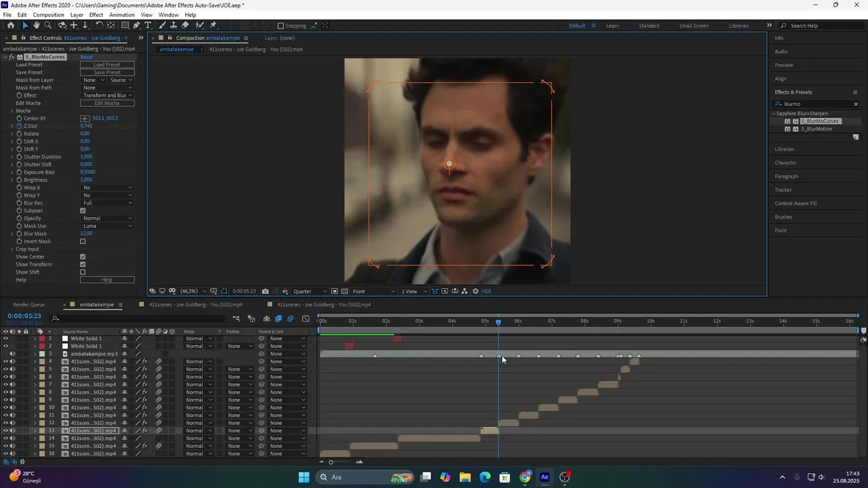The image size is (868, 488).
Task: Enable Frame Blending switch for timeline
Action: pos(278,319)
